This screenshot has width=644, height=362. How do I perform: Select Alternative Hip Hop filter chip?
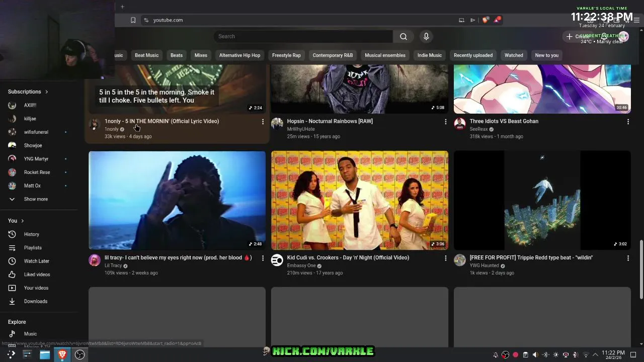pos(239,55)
